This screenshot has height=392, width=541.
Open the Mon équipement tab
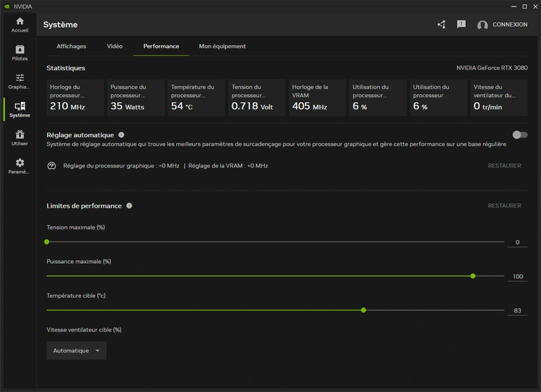[x=222, y=46]
